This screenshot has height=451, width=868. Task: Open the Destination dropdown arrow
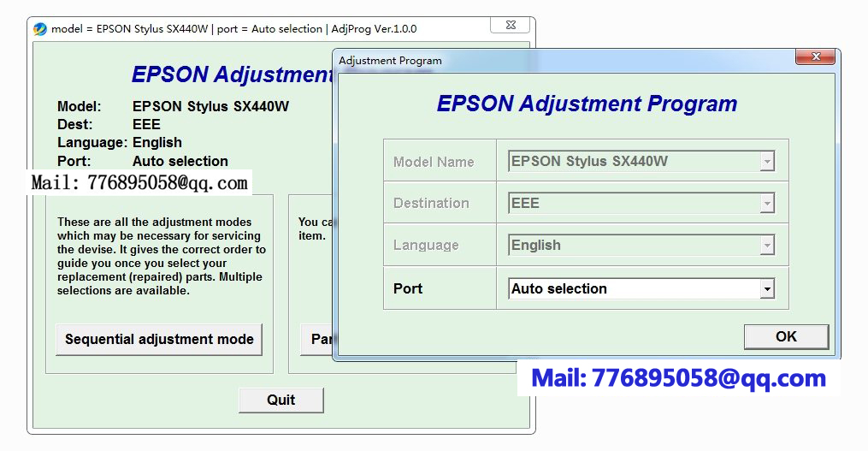(767, 204)
